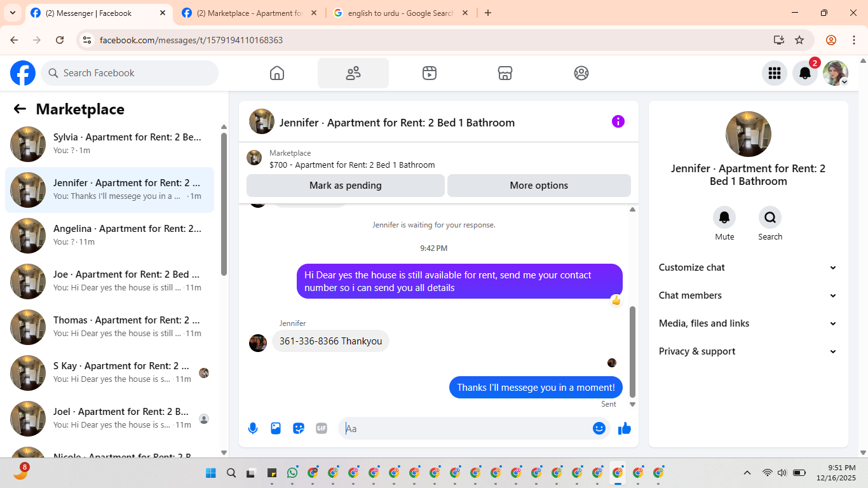This screenshot has height=488, width=868.
Task: Record a voice clip with microphone icon
Action: click(253, 428)
